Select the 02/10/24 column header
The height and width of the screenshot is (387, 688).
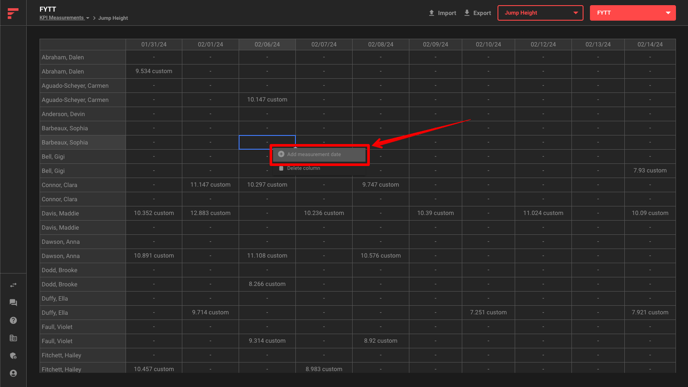click(488, 44)
